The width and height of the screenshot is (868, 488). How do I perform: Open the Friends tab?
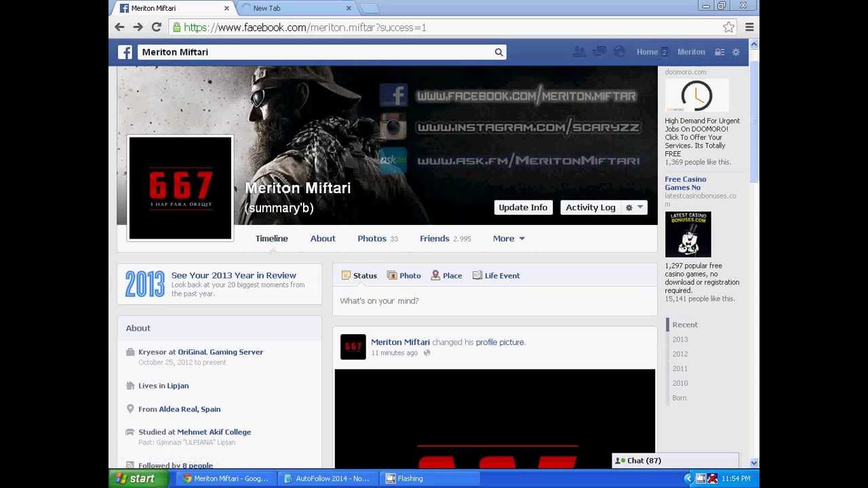[x=445, y=239]
